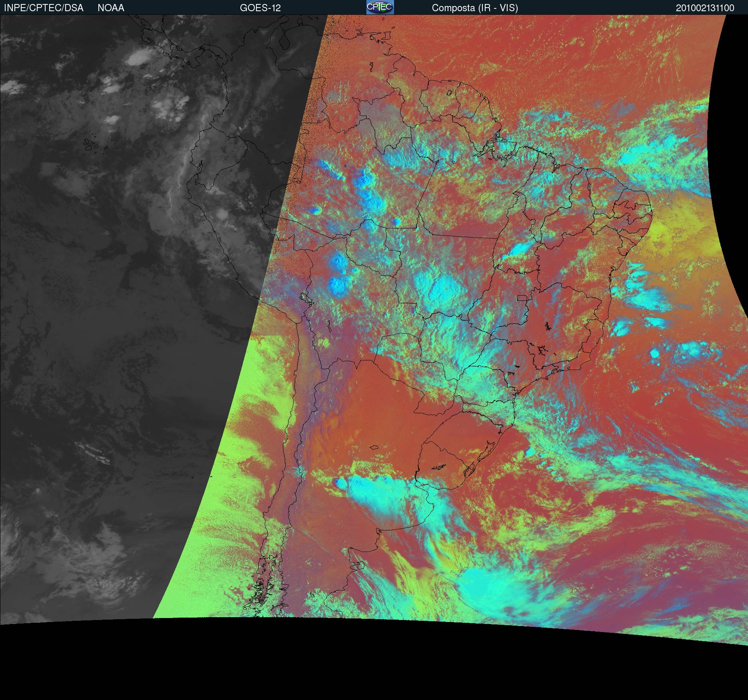
Task: Click the small reservoir outline in Suriname
Action: (450, 92)
